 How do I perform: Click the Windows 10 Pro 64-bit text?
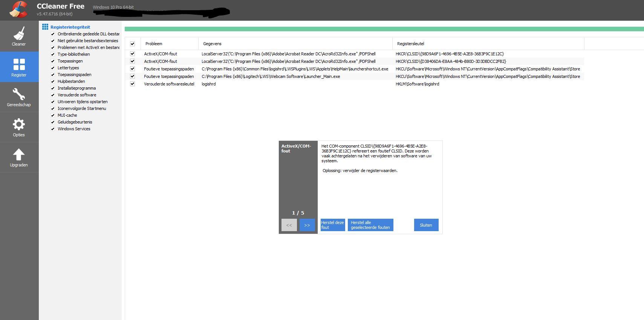tap(113, 7)
